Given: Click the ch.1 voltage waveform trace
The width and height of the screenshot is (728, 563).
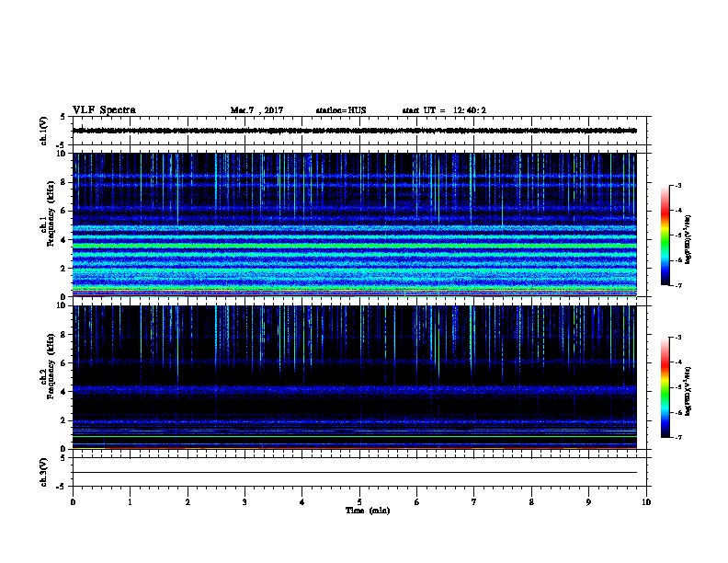Looking at the screenshot, I should [x=355, y=131].
